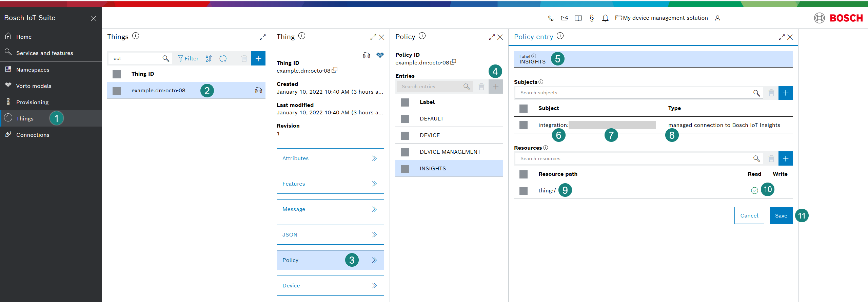868x302 pixels.
Task: Open Namespaces in sidebar
Action: pos(51,70)
